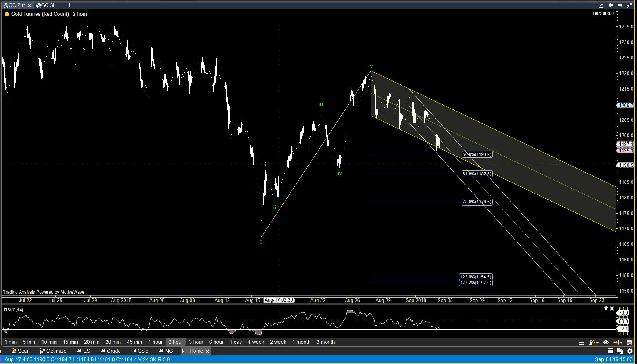Select the 78.6%(1178.6) retracement label
Screen dimensions: 637x364
tap(477, 202)
